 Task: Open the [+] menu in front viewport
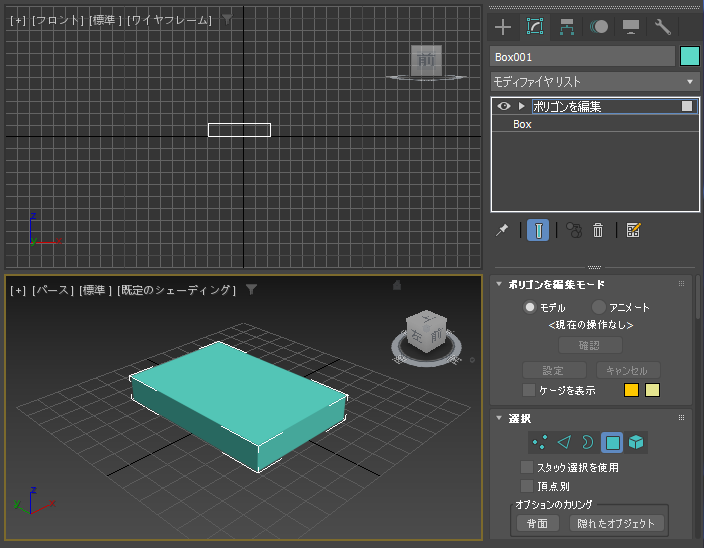[18, 20]
